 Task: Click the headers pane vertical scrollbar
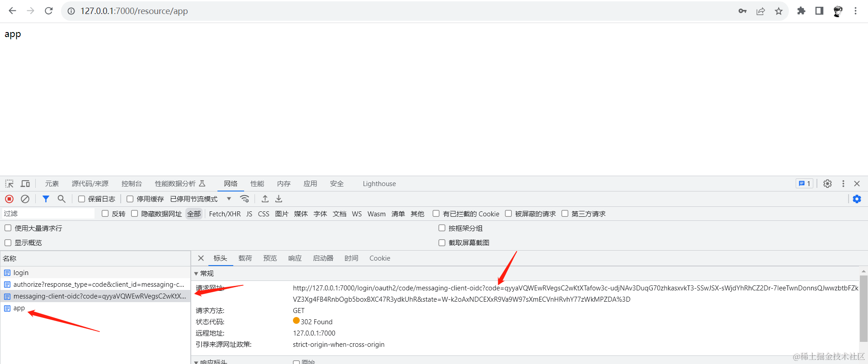tap(863, 308)
